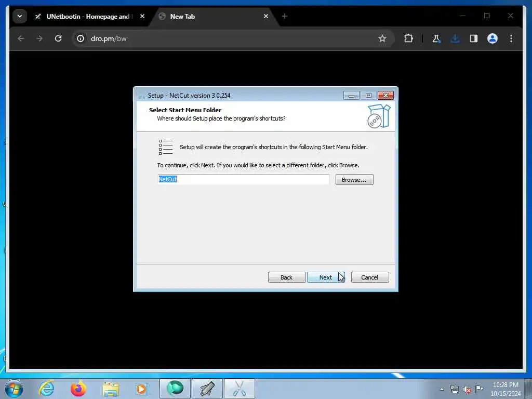The image size is (532, 399).
Task: Bookmark this page with star icon
Action: pyautogui.click(x=382, y=38)
